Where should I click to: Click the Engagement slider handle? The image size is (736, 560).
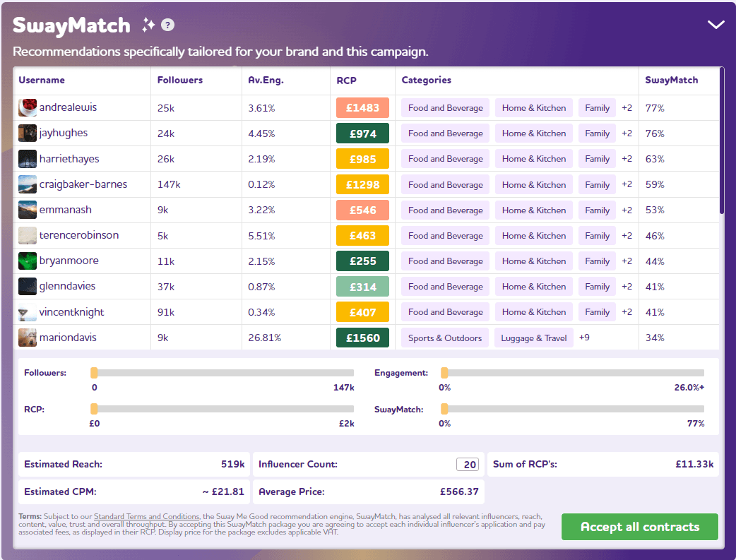click(444, 373)
